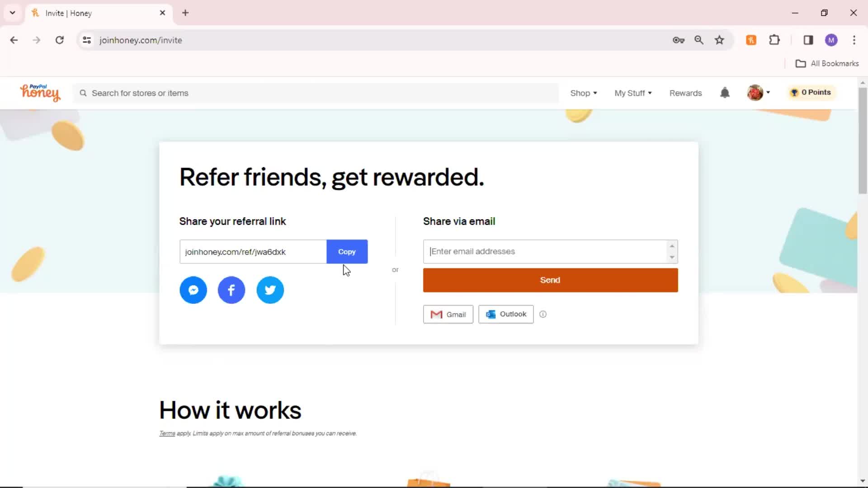Click the Messenger share icon
Screen dimensions: 868x488
[x=193, y=290]
